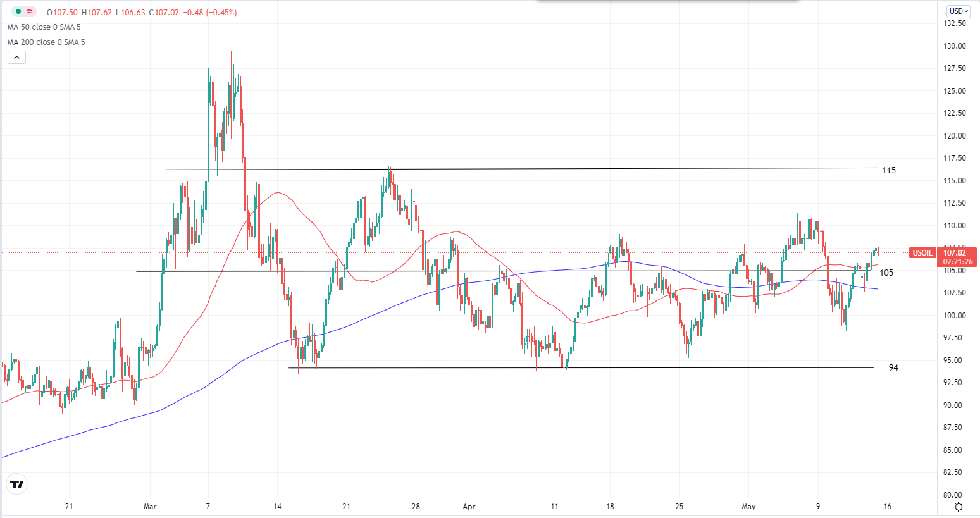
Task: Click the 102.50 price axis label
Action: click(x=954, y=293)
